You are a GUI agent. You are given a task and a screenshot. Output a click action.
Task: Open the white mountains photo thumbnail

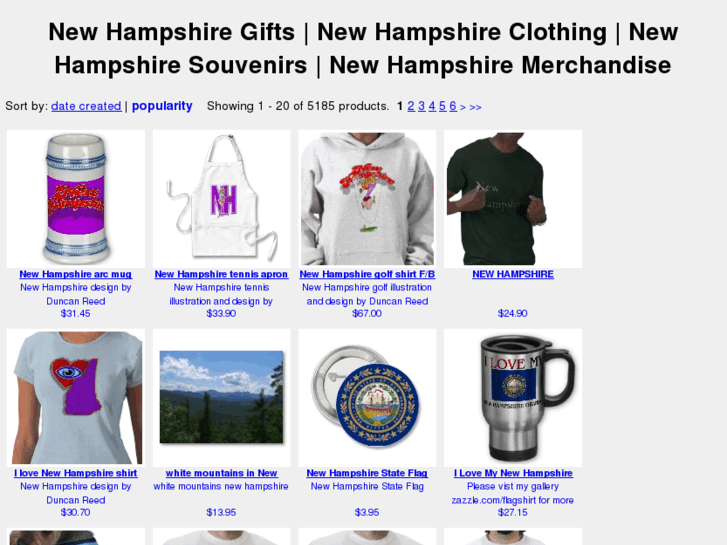[222, 398]
